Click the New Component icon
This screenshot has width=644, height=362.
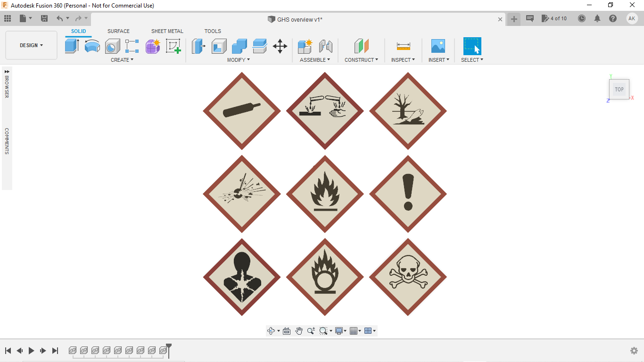[305, 46]
